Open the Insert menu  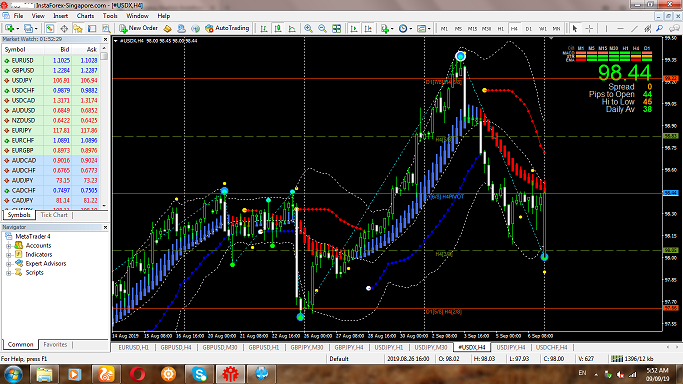61,16
